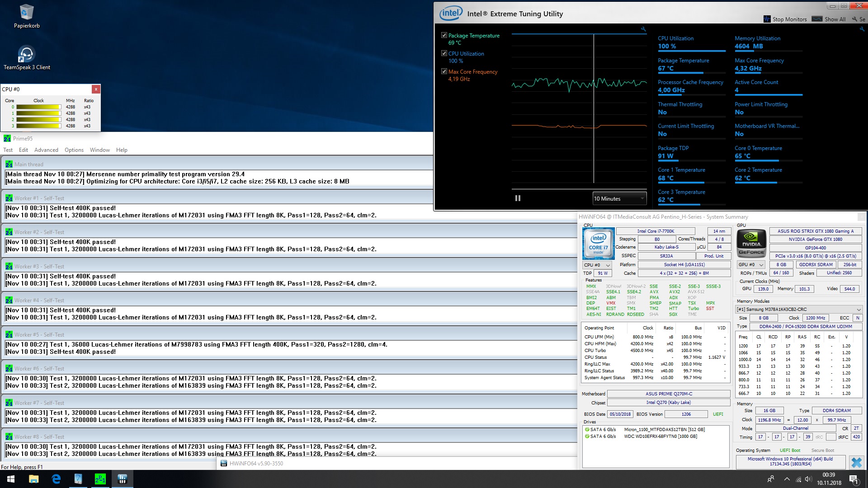Click Show All monitors
The width and height of the screenshot is (868, 488).
pos(817,19)
